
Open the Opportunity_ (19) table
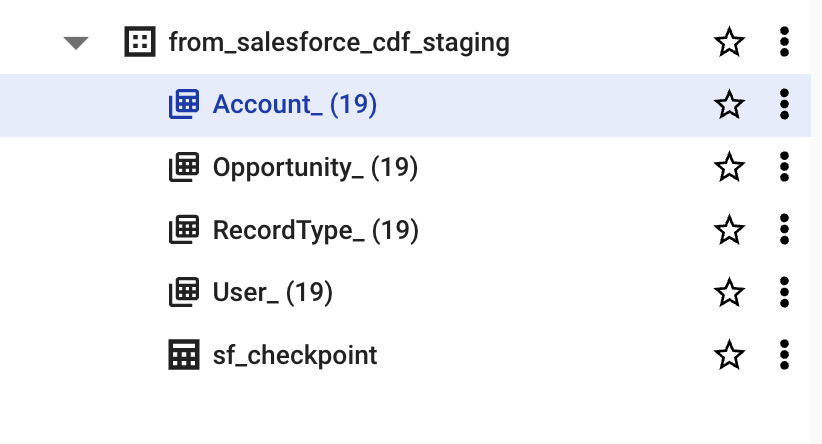point(314,167)
